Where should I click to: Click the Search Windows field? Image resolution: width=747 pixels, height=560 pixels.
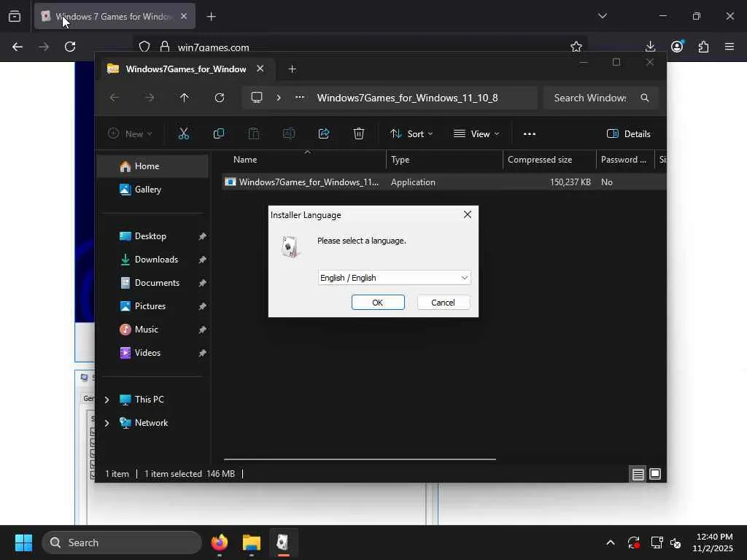[600, 98]
